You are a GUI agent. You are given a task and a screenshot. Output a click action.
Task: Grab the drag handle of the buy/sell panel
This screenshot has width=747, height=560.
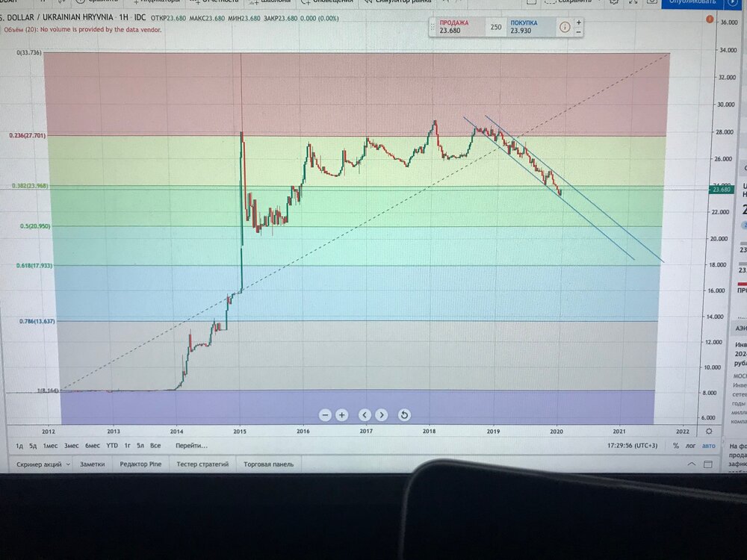pos(433,27)
